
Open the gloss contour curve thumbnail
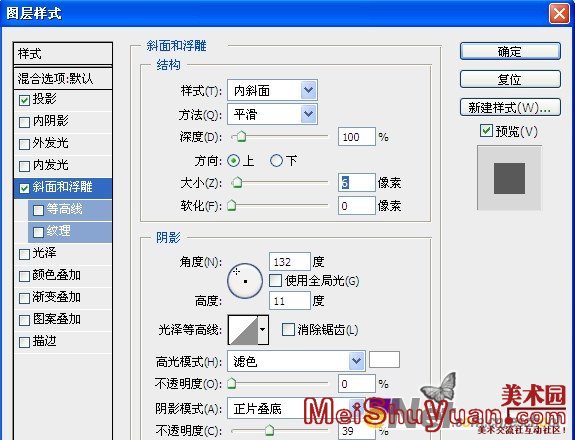243,330
